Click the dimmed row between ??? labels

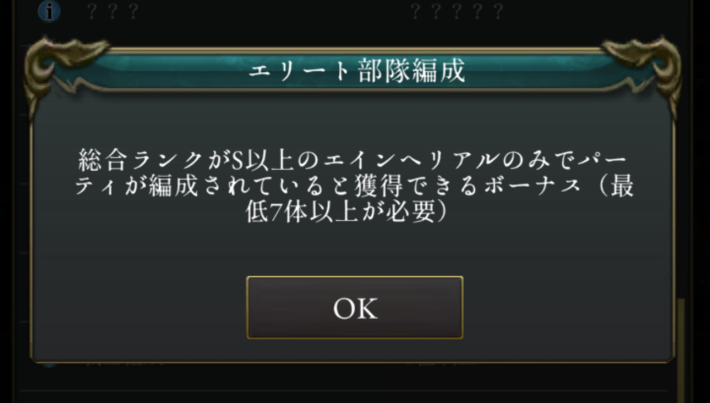click(272, 11)
